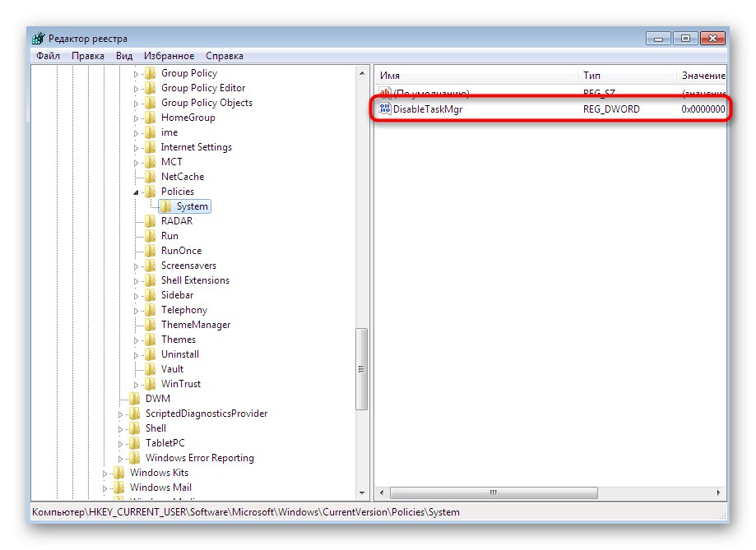This screenshot has height=550, width=756.
Task: Expand the HomeGroup key
Action: 136,118
